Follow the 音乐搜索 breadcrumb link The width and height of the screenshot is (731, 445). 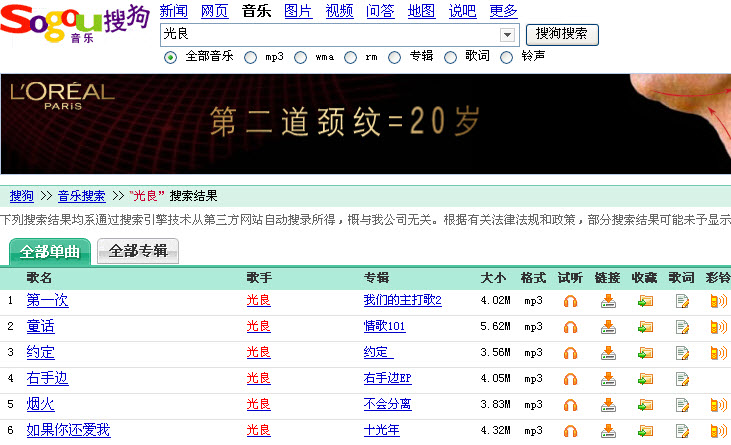(x=82, y=196)
